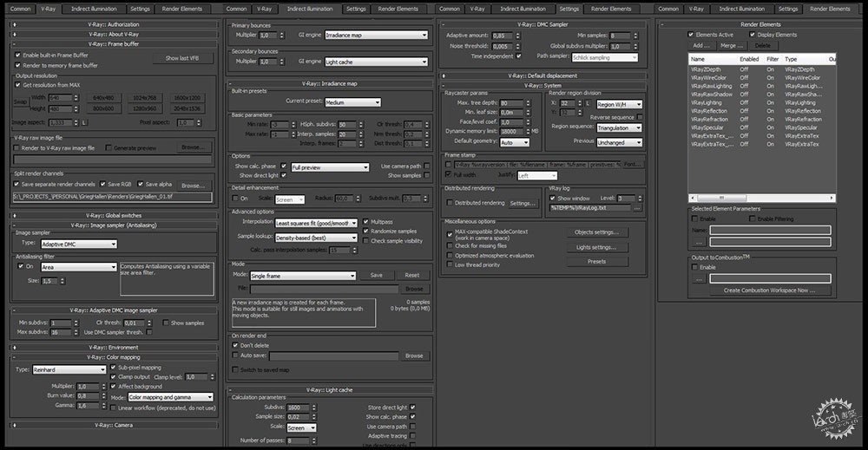Uncheck the Save alpha option

tap(141, 184)
